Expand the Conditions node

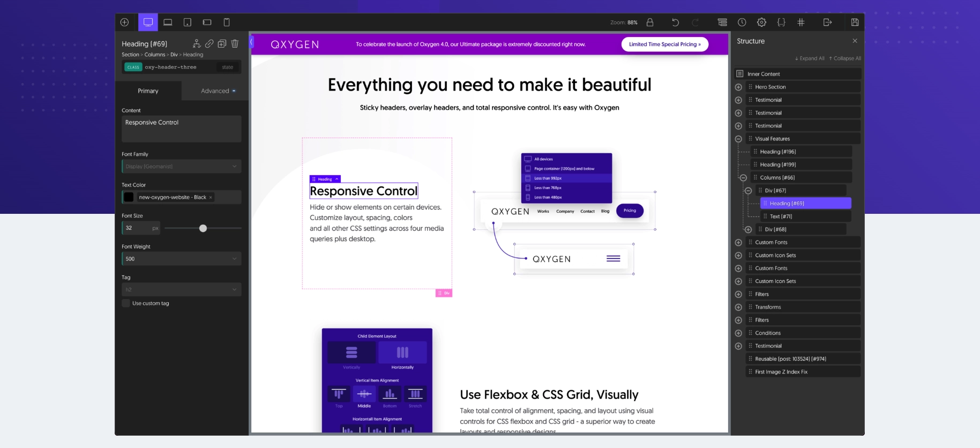[738, 333]
